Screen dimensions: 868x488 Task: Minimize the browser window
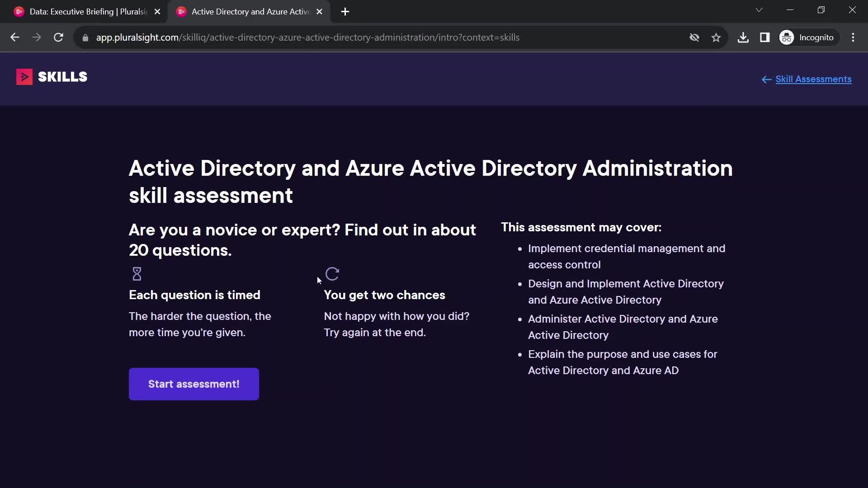pos(790,10)
